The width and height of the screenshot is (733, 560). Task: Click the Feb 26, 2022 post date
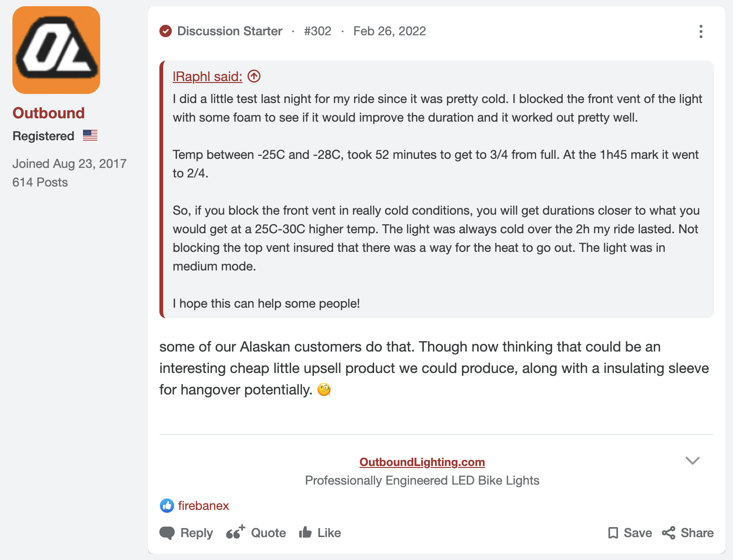[x=389, y=31]
